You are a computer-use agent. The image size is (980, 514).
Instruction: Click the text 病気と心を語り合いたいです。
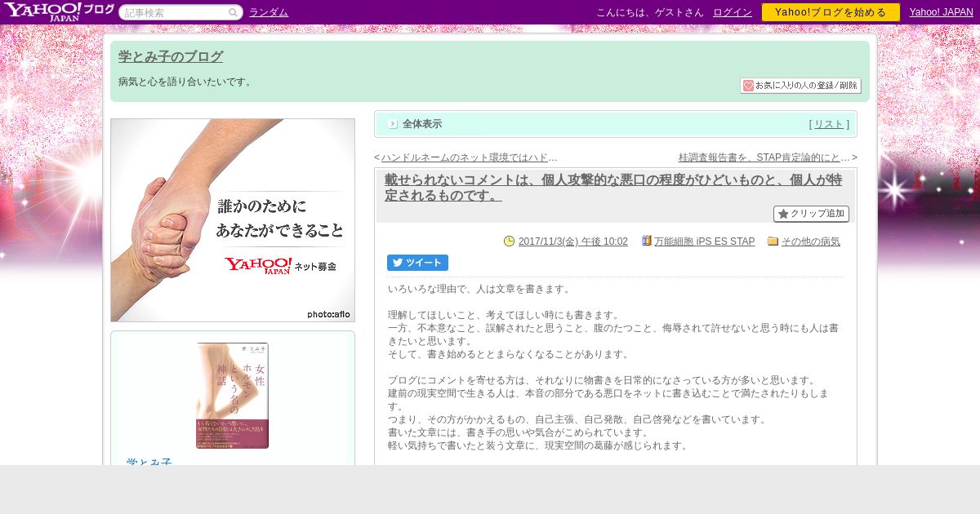tap(187, 82)
